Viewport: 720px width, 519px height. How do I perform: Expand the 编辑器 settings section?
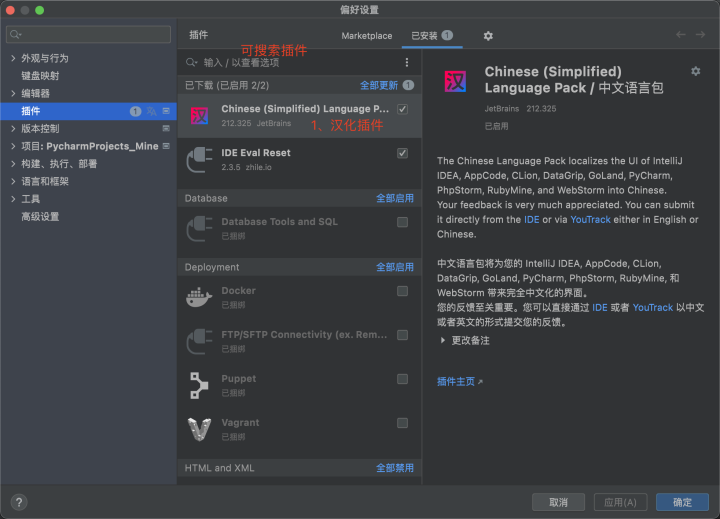[x=13, y=94]
